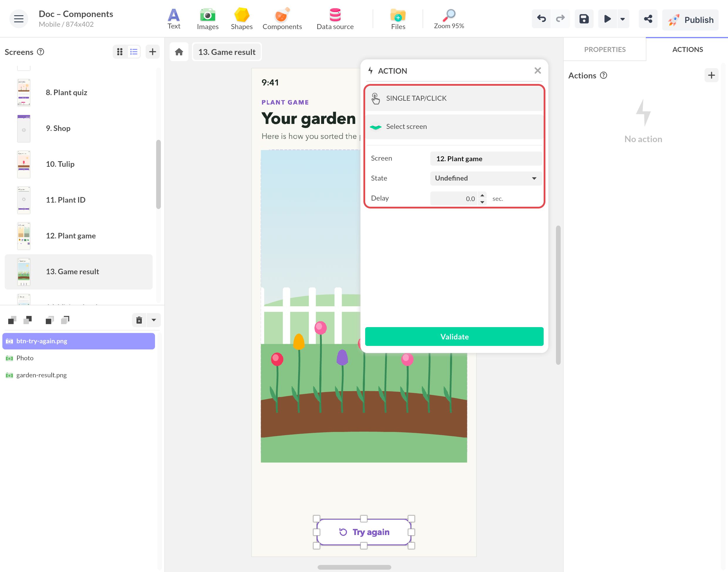Screen dimensions: 728x572
Task: Select the garden-result.png layer
Action: [79, 375]
